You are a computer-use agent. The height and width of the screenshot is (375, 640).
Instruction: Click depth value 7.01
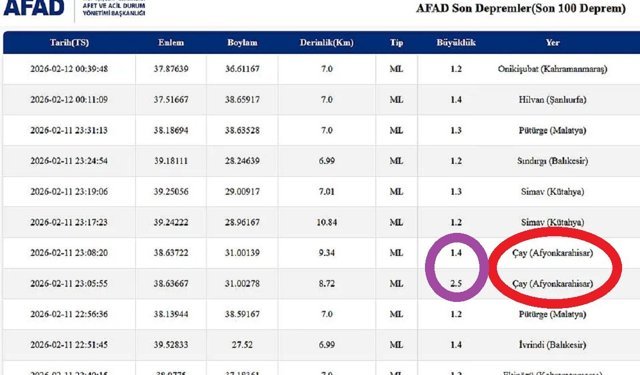327,191
